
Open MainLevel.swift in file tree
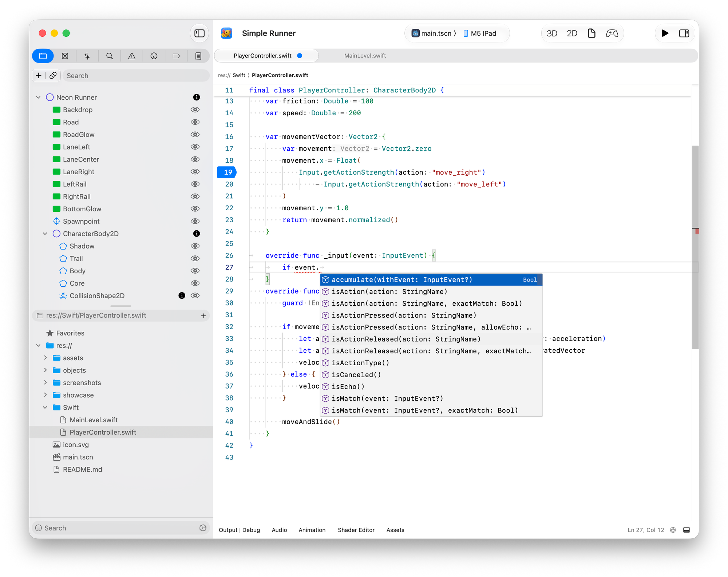tap(94, 420)
